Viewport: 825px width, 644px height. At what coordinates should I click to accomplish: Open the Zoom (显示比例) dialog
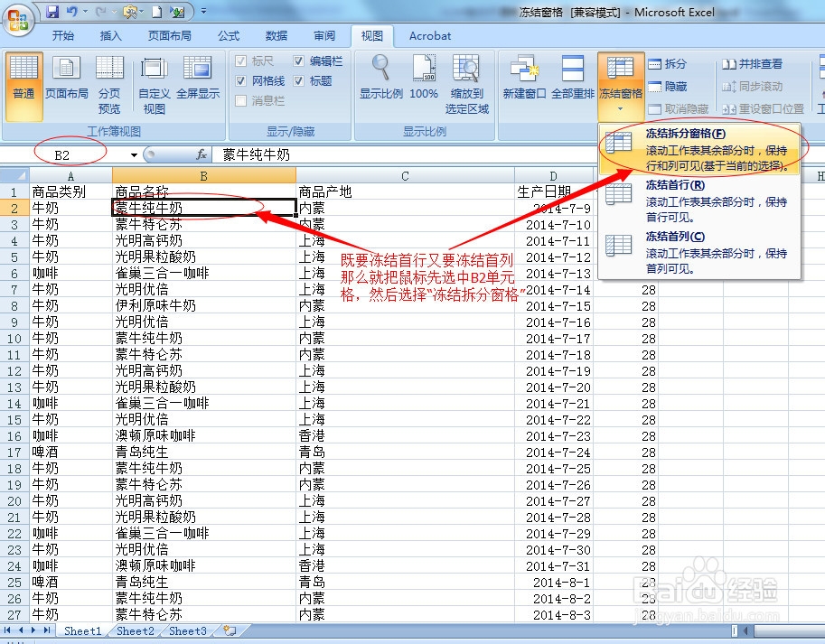click(381, 79)
